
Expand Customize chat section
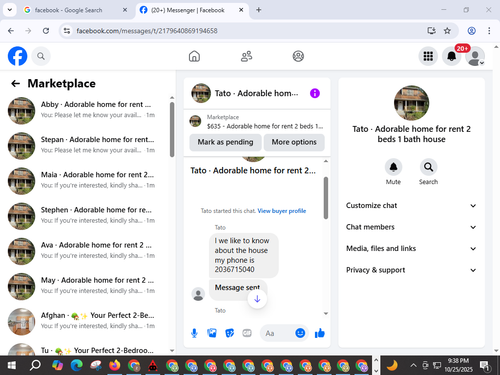pyautogui.click(x=411, y=205)
